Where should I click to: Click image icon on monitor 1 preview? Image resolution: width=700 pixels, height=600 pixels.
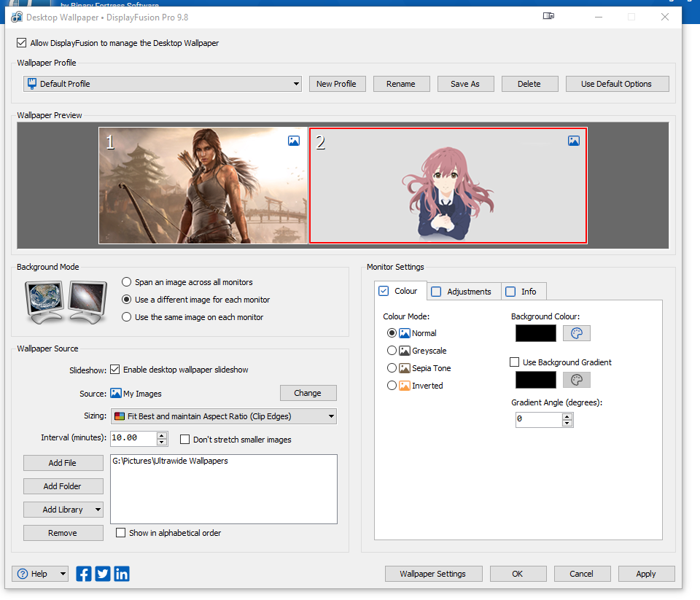point(294,141)
